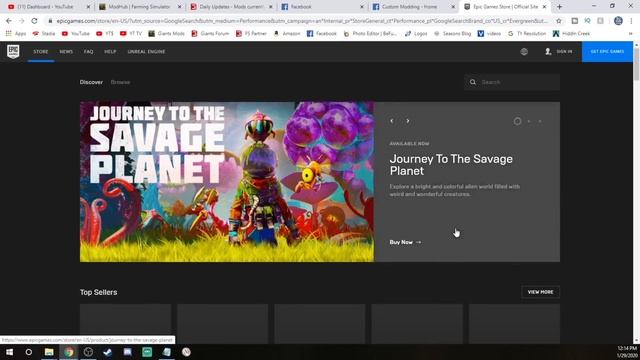Open the FAQ page
Viewport: 640px width, 360px height.
pyautogui.click(x=89, y=52)
